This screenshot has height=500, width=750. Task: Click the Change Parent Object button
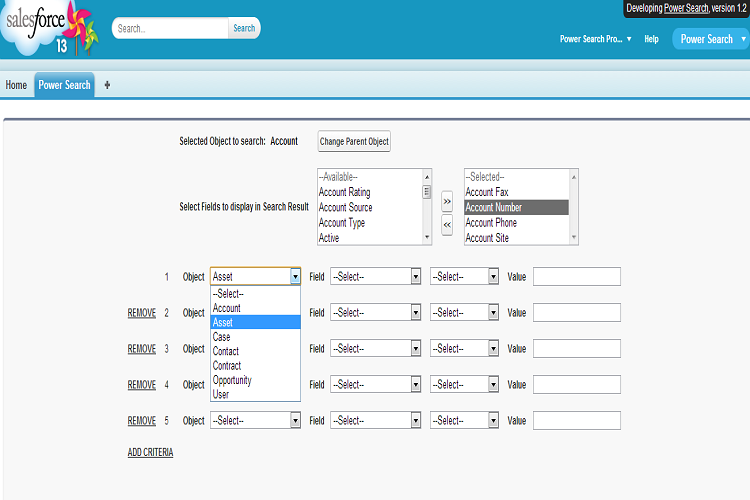click(x=354, y=142)
